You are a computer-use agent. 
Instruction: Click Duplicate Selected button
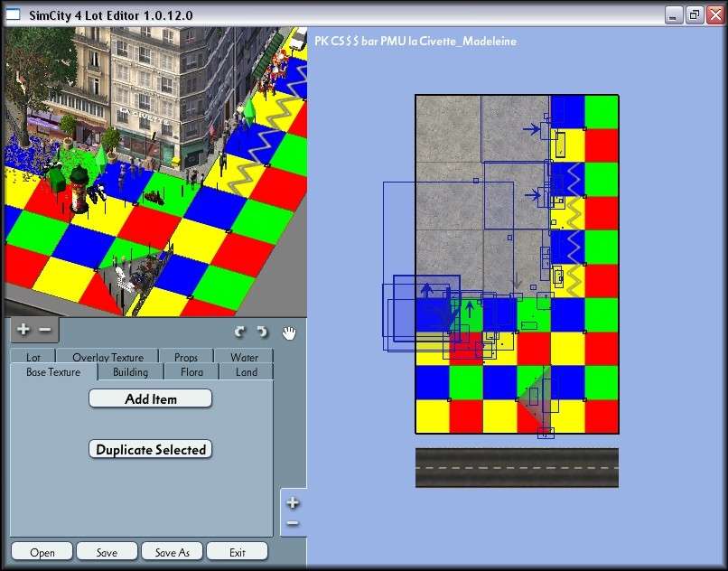tap(151, 449)
